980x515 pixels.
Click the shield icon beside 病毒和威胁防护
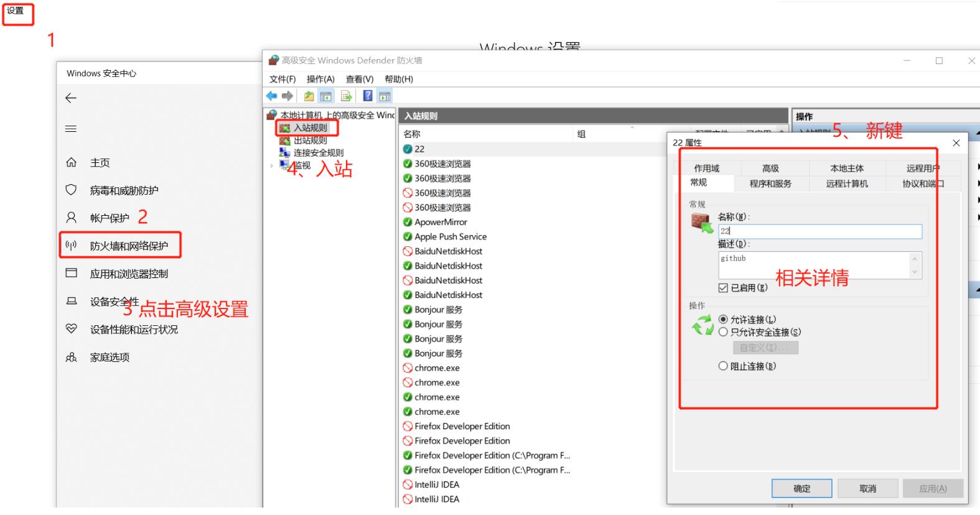point(71,190)
